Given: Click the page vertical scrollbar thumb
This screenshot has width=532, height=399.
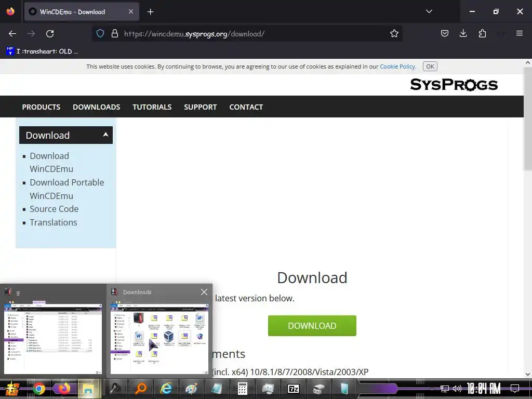Looking at the screenshot, I should click(528, 119).
